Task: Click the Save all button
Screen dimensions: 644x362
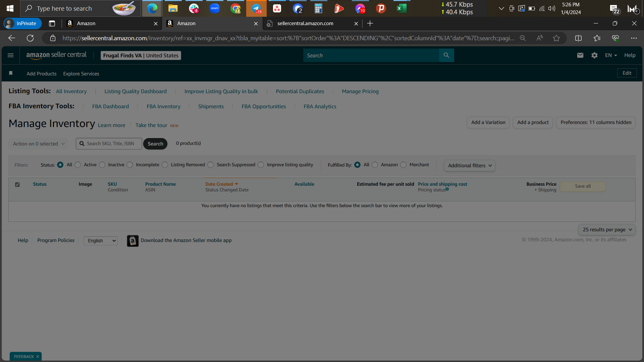Action: point(583,186)
